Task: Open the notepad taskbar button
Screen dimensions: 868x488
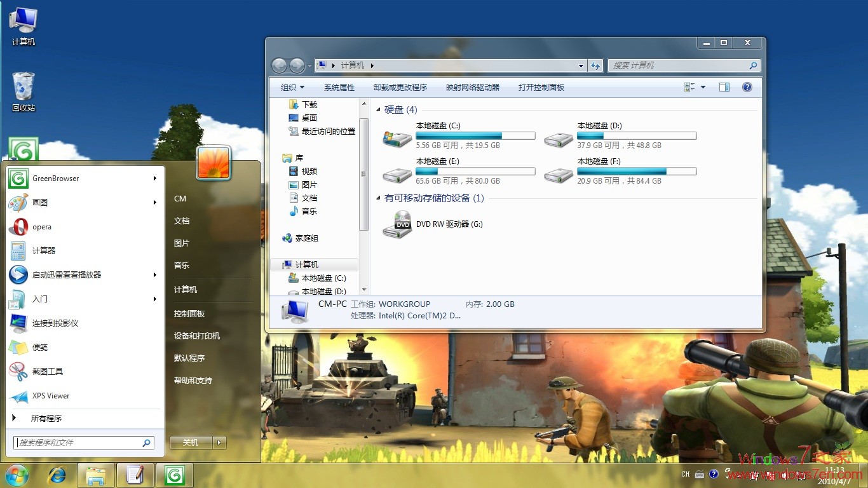Action: [135, 475]
